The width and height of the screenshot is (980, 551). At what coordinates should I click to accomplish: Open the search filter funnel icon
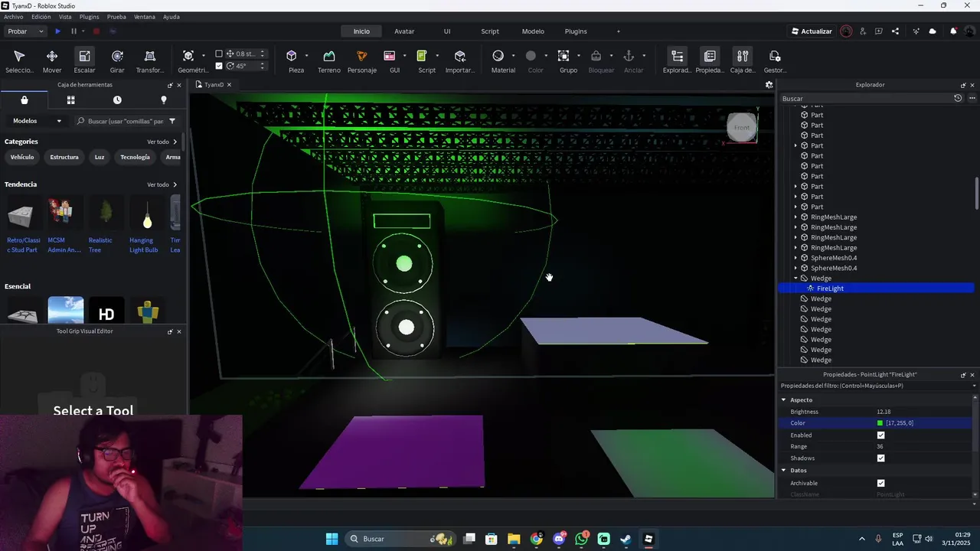tap(172, 121)
